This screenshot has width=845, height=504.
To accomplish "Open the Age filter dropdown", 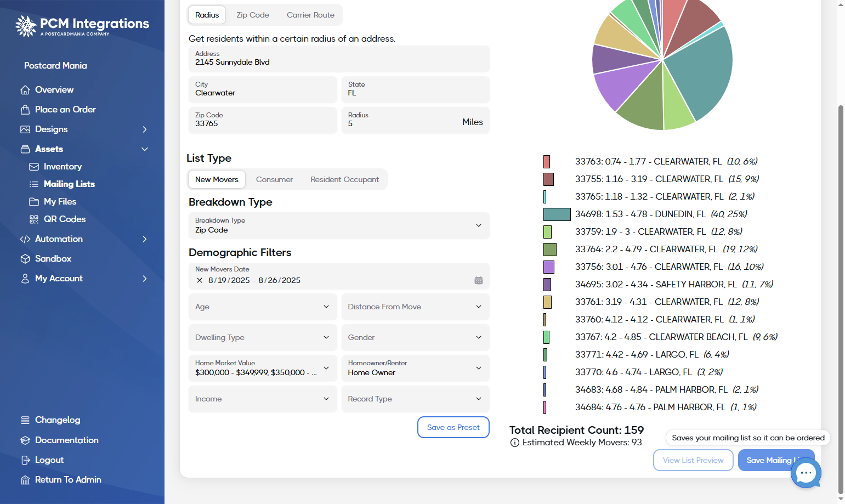I will pos(263,307).
